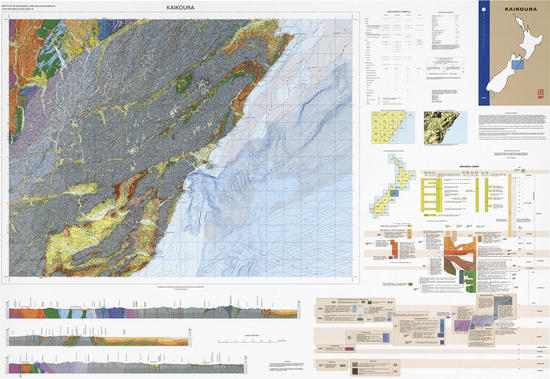Open the black and yellow relief thumbnail map
The height and width of the screenshot is (379, 550).
point(445,128)
